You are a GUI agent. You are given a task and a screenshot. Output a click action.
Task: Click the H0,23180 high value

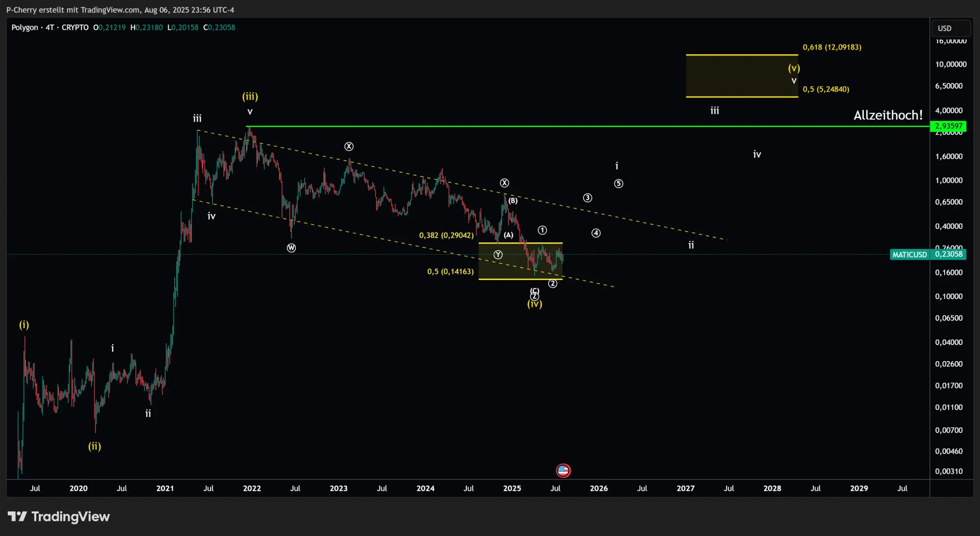pyautogui.click(x=147, y=27)
